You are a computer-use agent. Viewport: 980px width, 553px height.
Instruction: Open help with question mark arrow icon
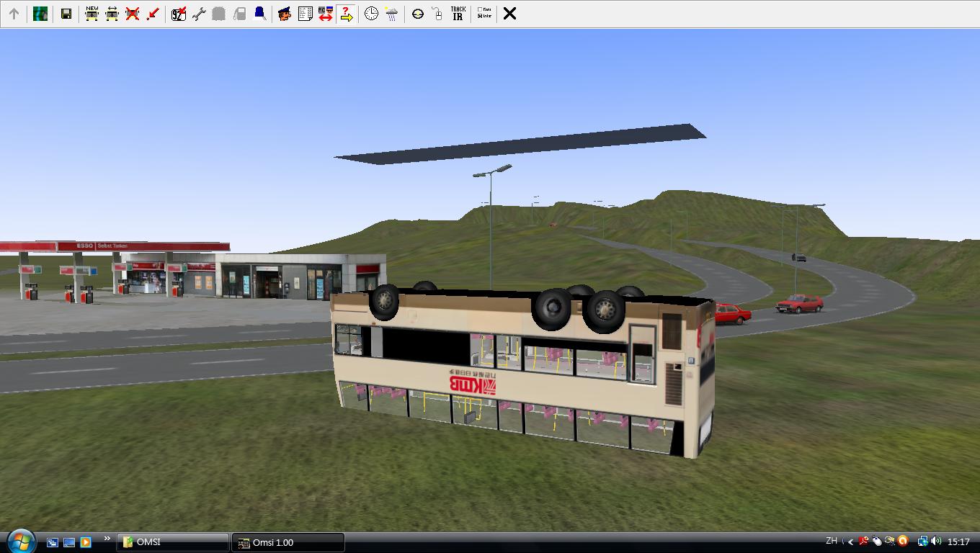346,14
